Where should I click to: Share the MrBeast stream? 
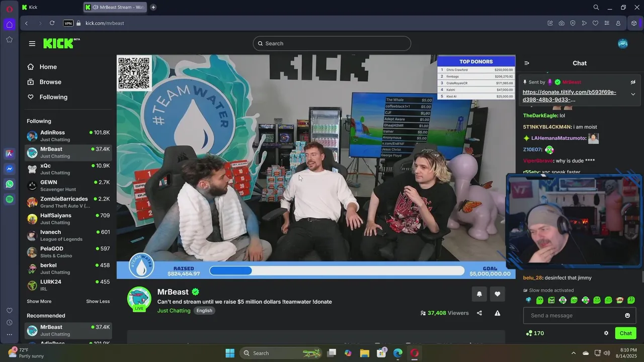(479, 313)
